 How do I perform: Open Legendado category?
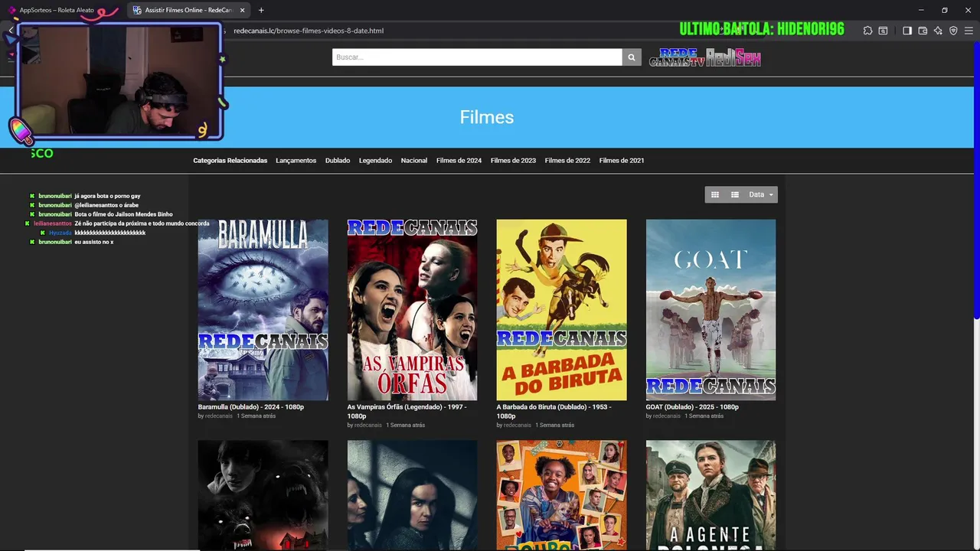(x=375, y=161)
